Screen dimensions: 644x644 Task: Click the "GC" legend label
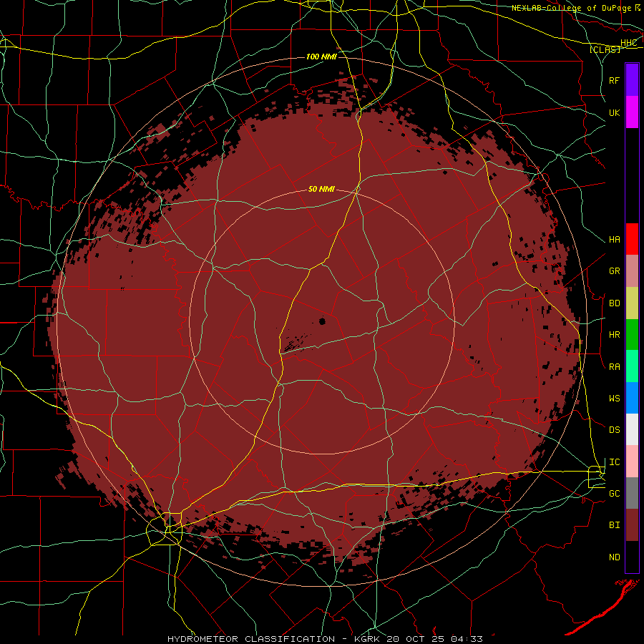click(615, 494)
